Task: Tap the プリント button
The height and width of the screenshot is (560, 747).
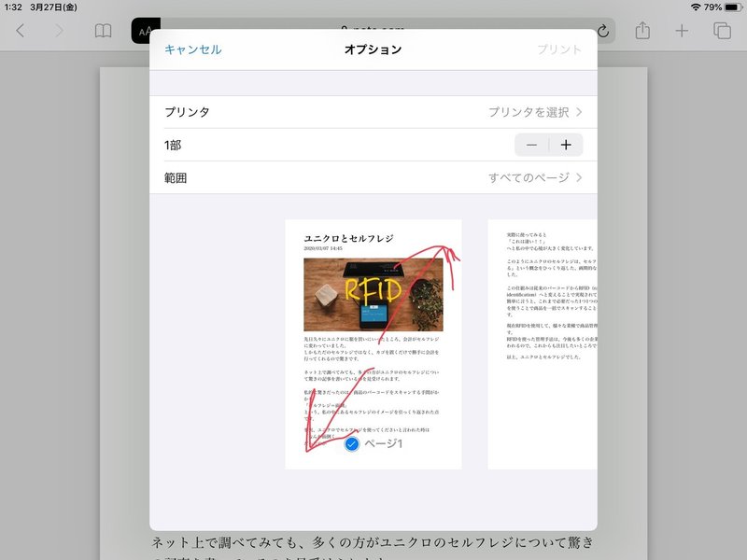Action: pyautogui.click(x=559, y=49)
